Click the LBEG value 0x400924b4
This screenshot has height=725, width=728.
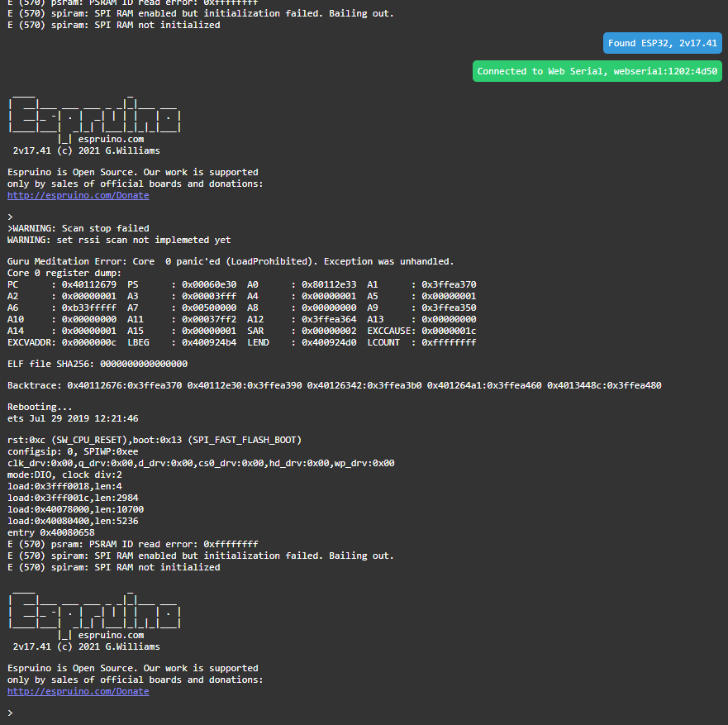[209, 343]
